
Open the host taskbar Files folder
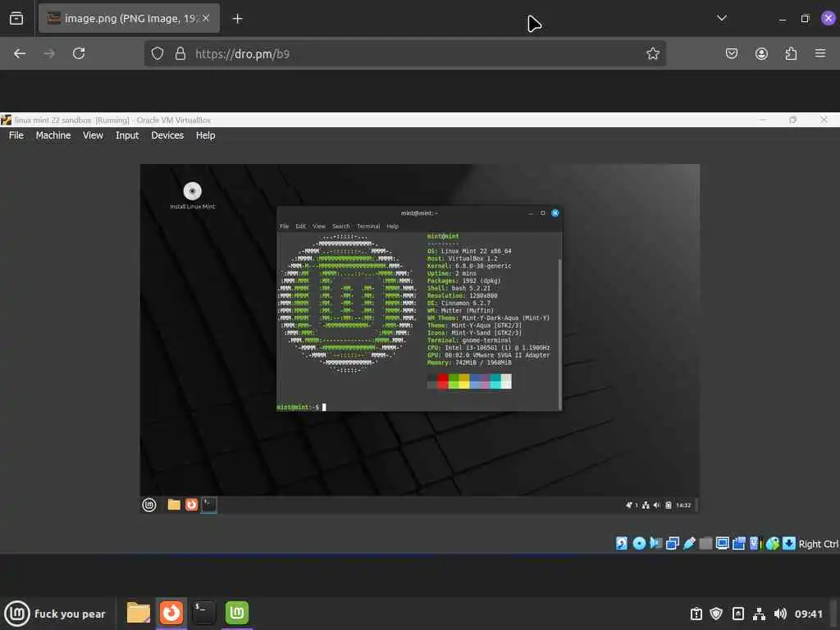tap(138, 612)
